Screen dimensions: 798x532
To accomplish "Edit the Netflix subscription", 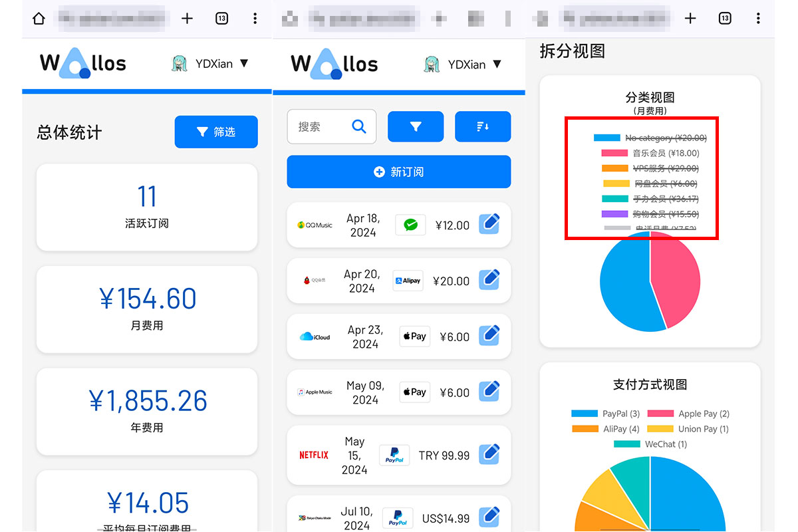I will click(x=489, y=456).
